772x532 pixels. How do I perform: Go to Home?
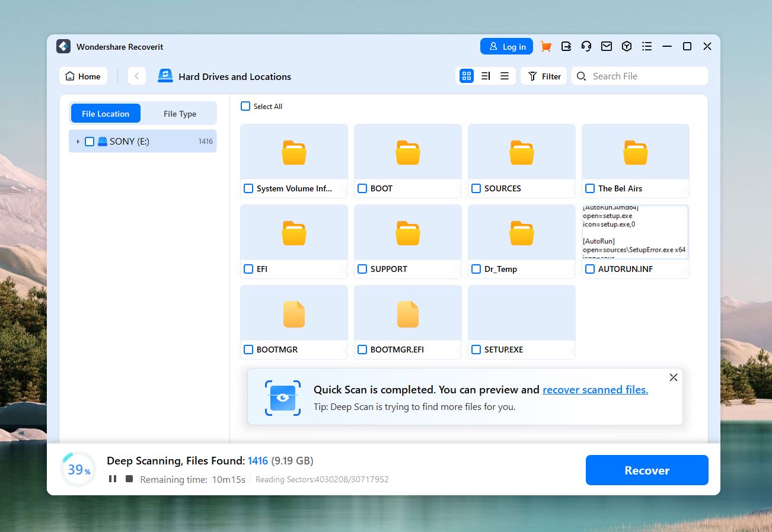(83, 76)
